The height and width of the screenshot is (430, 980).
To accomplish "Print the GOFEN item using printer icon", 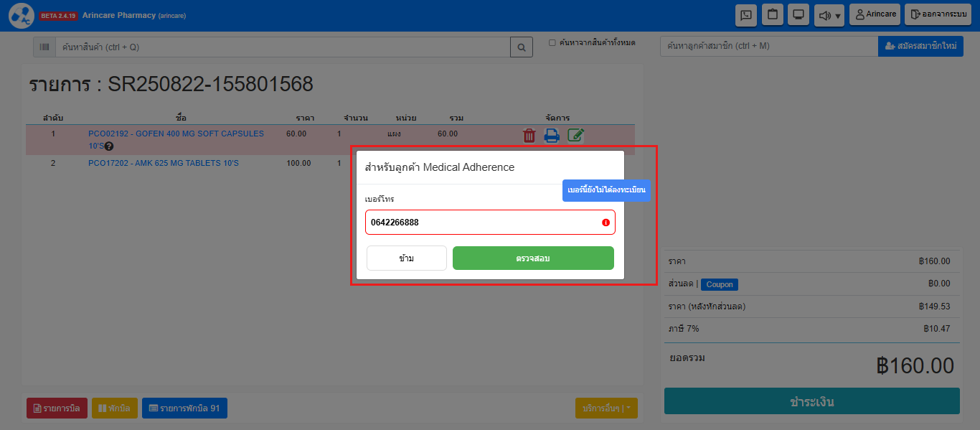I will coord(552,135).
